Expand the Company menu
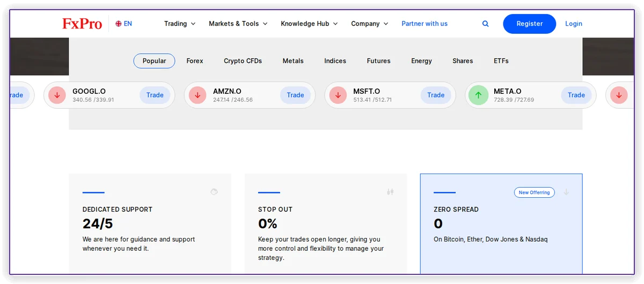This screenshot has height=284, width=644. tap(370, 24)
